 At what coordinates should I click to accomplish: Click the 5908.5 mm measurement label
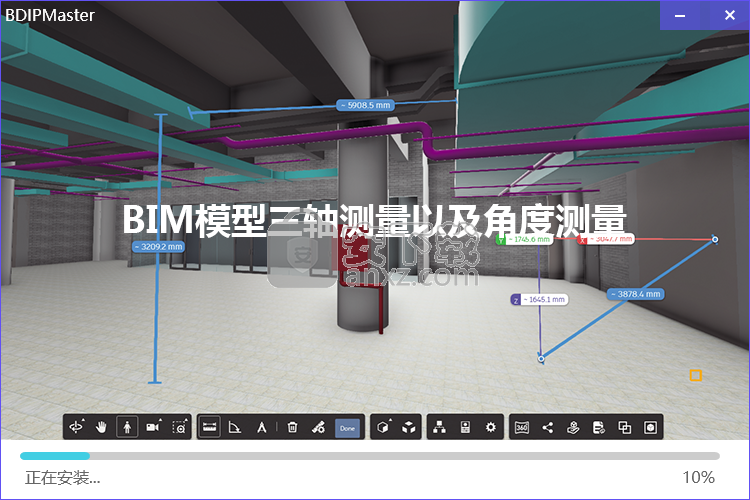(365, 105)
